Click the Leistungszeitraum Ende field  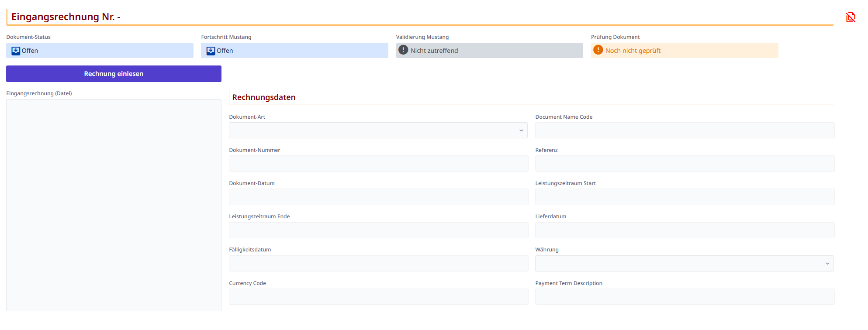tap(378, 230)
